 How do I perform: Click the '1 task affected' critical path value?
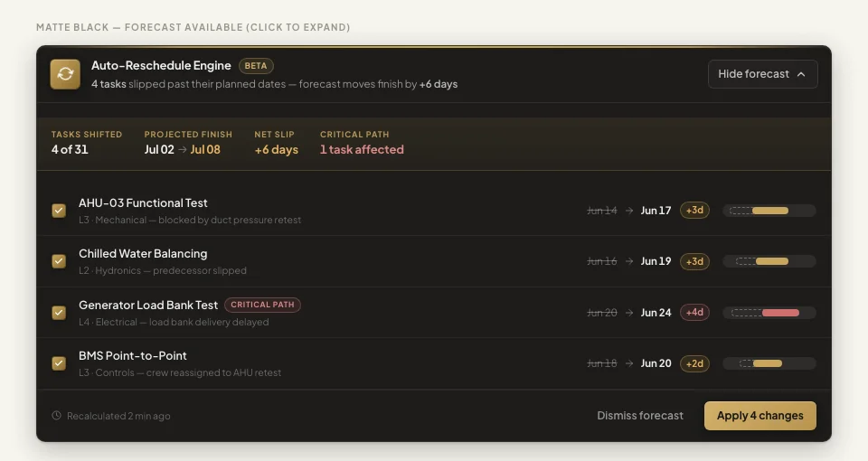click(362, 149)
